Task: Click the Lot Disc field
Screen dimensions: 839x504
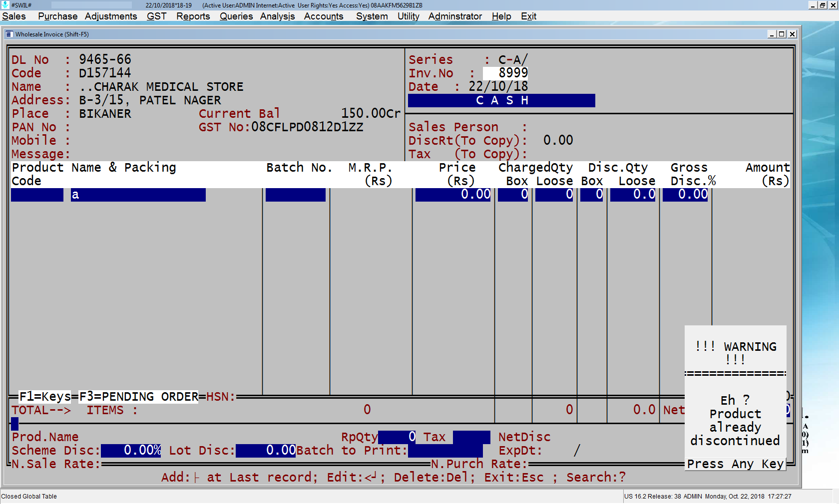Action: [266, 451]
